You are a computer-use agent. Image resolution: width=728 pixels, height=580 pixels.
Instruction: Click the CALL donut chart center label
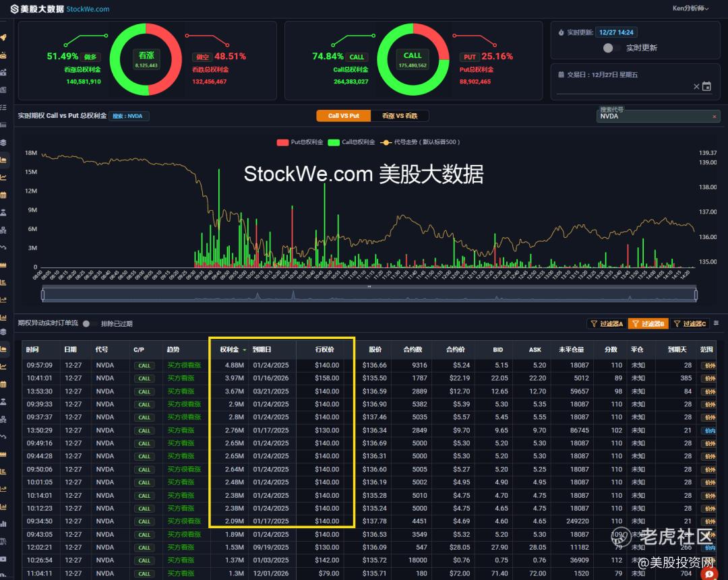413,59
